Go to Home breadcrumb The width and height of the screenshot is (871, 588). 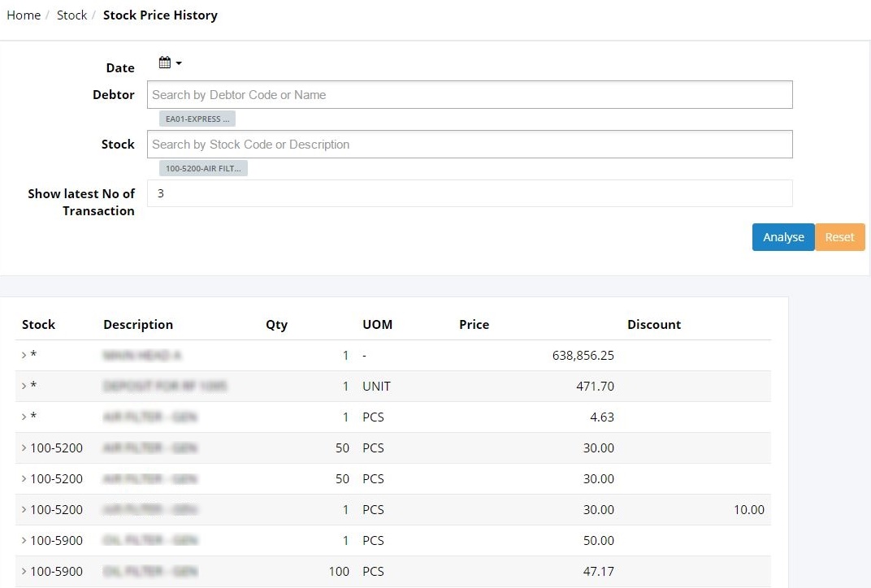point(24,15)
